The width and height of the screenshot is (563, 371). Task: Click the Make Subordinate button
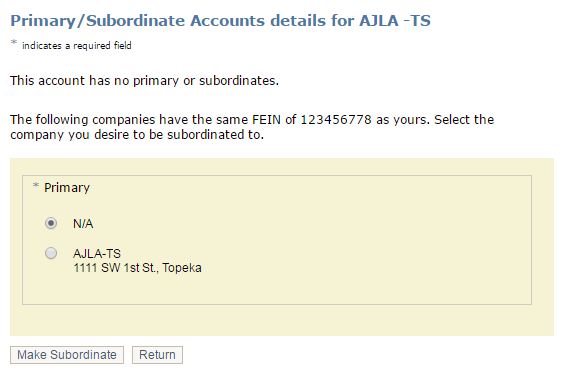coord(67,355)
